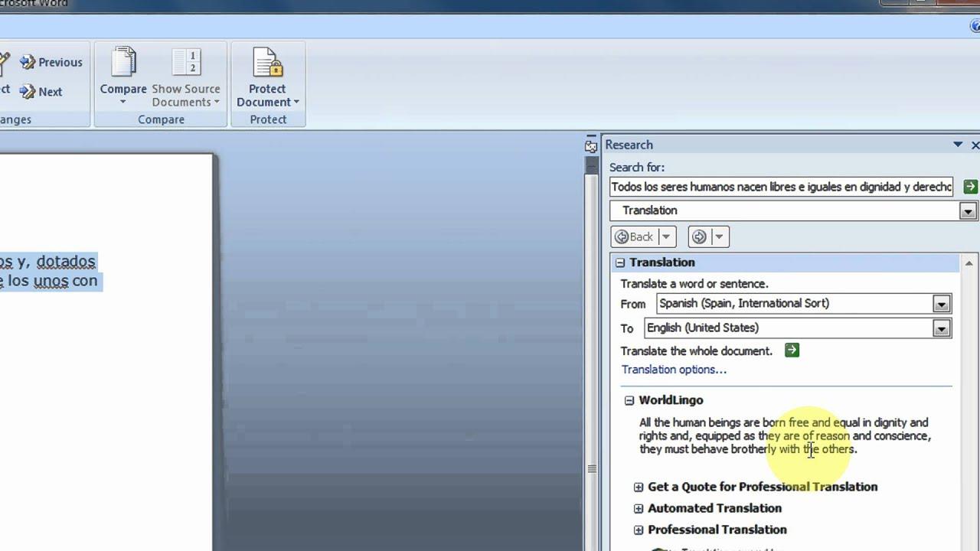980x551 pixels.
Task: Click the Compare group label
Action: coord(161,119)
